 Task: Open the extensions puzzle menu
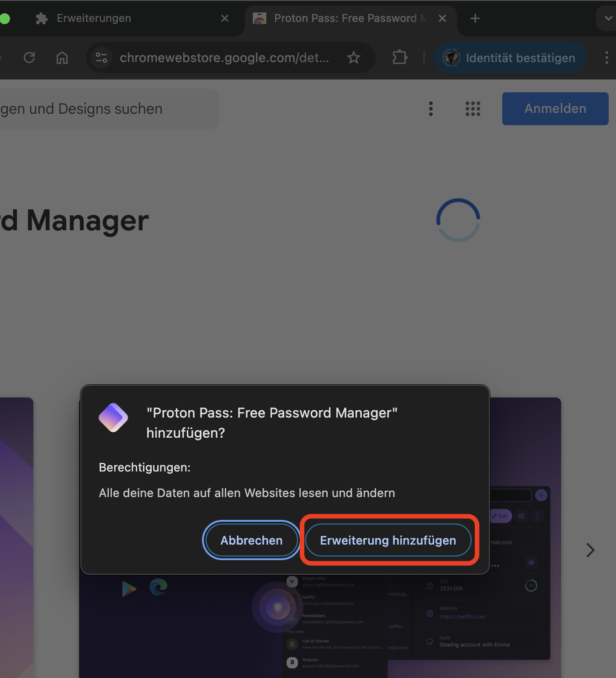click(x=400, y=58)
